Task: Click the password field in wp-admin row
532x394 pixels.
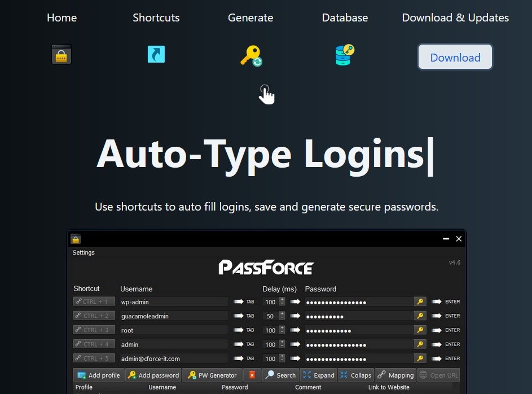Action: [359, 301]
